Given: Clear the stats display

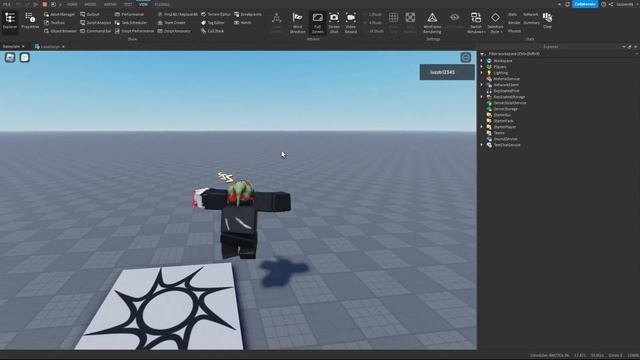Looking at the screenshot, I should (547, 20).
